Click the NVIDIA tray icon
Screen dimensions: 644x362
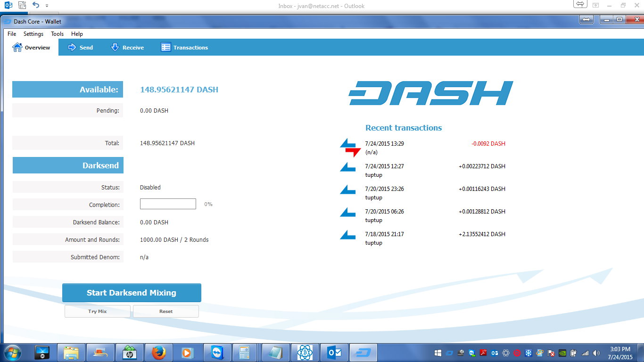(562, 353)
